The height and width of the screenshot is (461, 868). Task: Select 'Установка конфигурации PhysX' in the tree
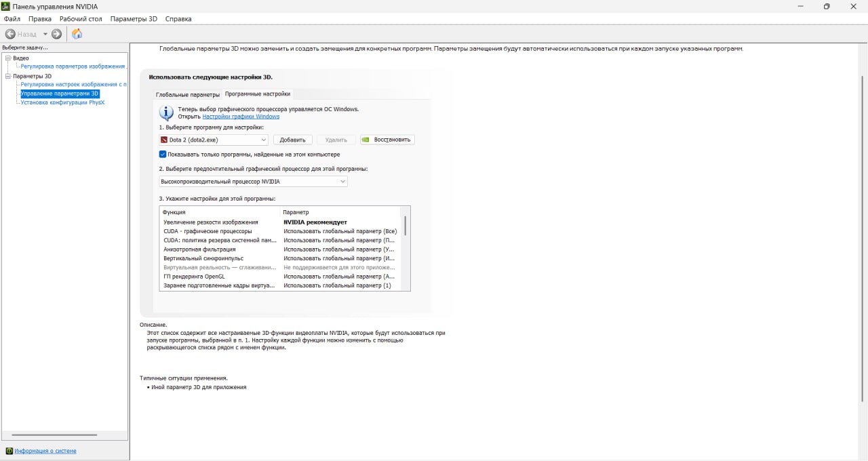(62, 102)
